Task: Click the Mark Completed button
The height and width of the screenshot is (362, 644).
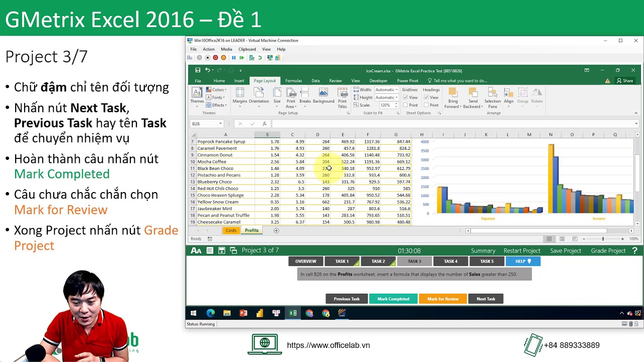Action: [x=393, y=299]
